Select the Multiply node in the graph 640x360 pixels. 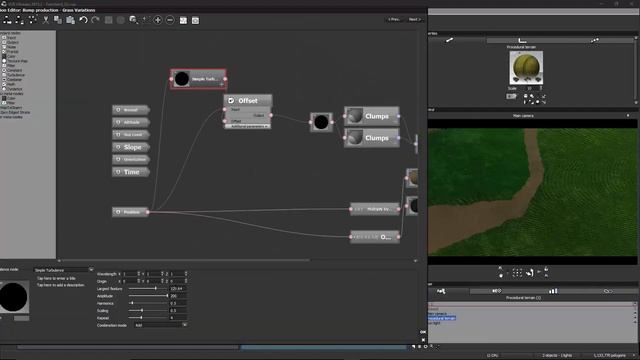pyautogui.click(x=375, y=209)
